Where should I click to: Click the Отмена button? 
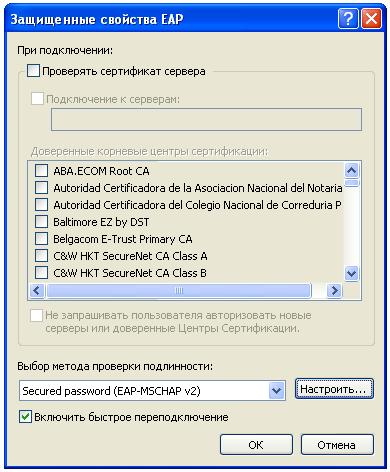337,445
